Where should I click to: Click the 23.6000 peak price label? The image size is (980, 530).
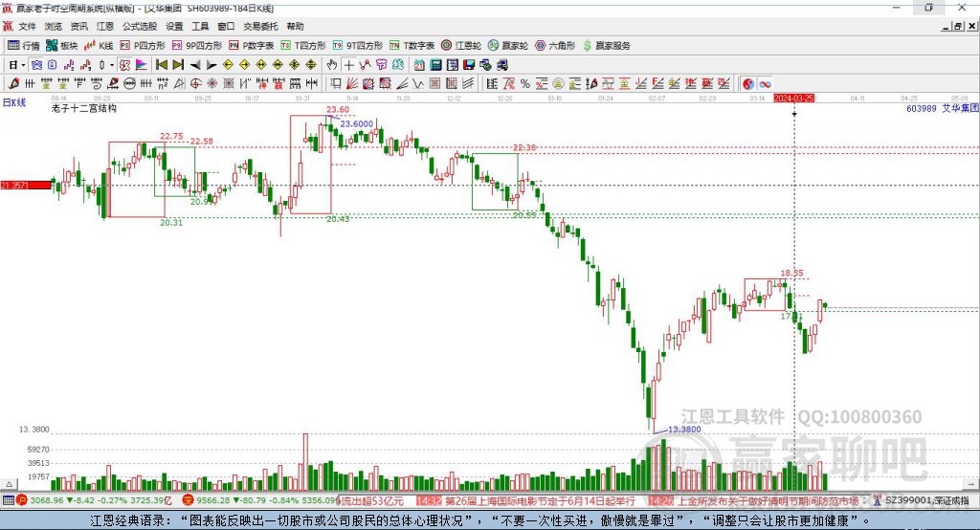click(356, 124)
